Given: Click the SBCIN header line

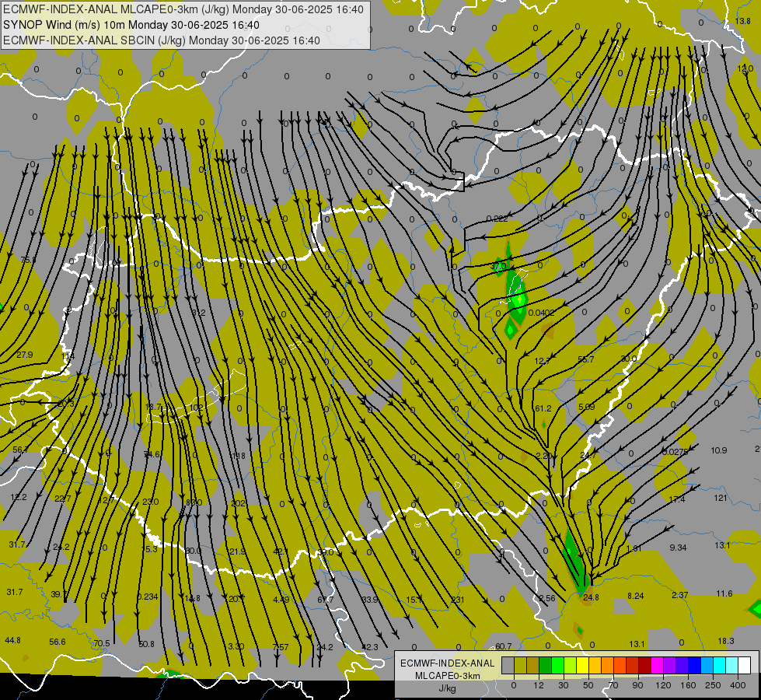Looking at the screenshot, I should click(x=162, y=40).
